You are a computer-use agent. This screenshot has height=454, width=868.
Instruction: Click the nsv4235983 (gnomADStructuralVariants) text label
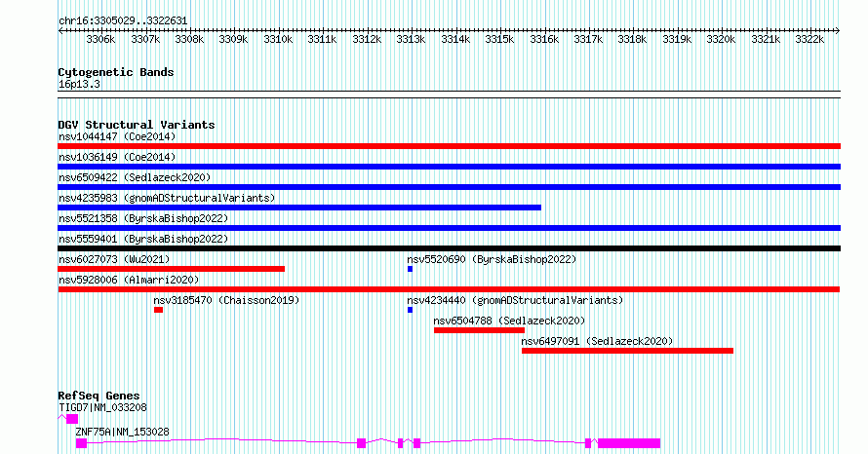167,198
